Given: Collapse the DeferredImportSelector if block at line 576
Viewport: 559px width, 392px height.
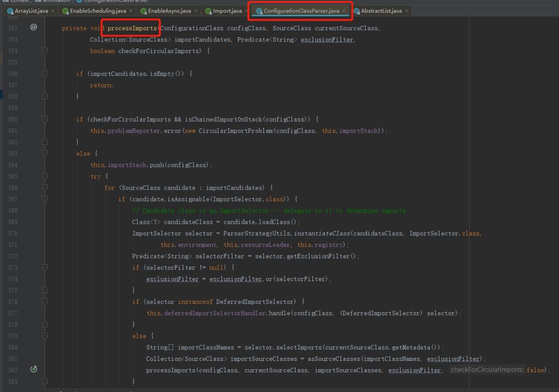Looking at the screenshot, I should coord(45,302).
